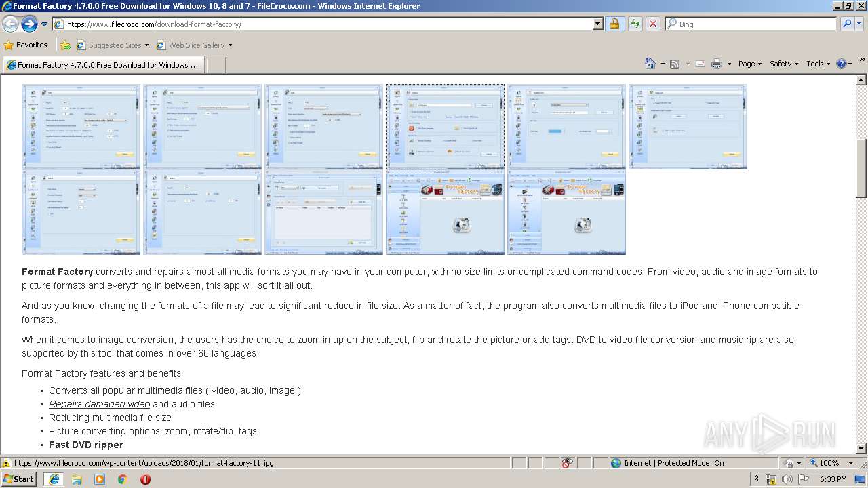Refresh the page using the refresh icon
This screenshot has width=868, height=488.
pyautogui.click(x=635, y=24)
